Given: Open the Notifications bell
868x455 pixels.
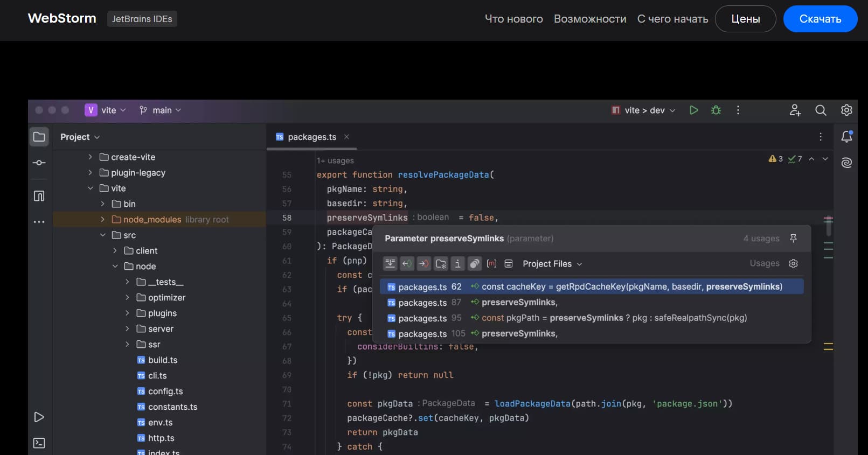Looking at the screenshot, I should point(846,136).
